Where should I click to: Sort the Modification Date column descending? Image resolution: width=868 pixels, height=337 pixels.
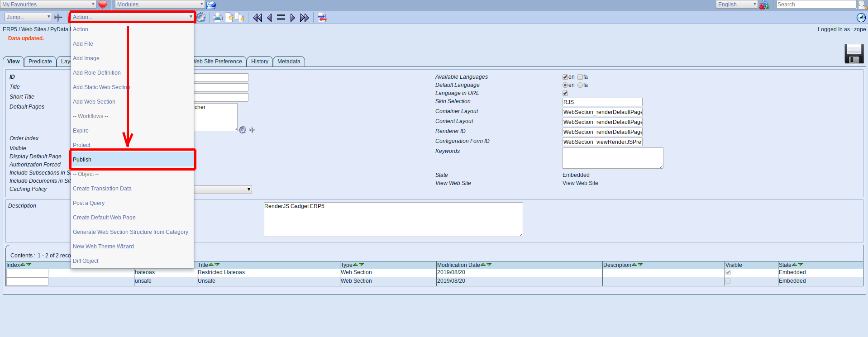489,265
